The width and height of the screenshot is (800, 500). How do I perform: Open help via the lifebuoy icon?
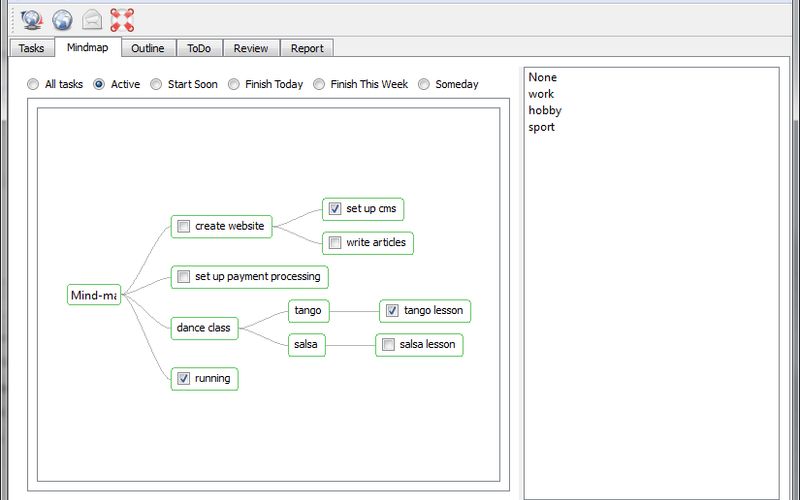122,19
